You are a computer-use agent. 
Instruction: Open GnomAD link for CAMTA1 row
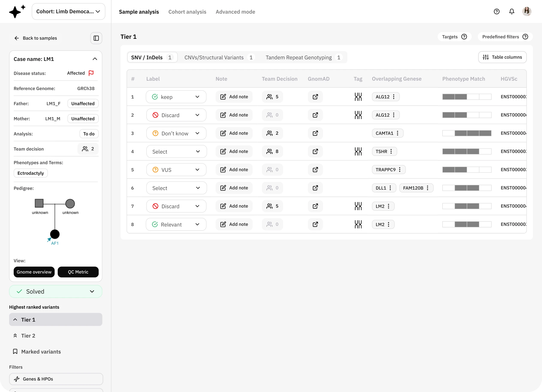[315, 133]
